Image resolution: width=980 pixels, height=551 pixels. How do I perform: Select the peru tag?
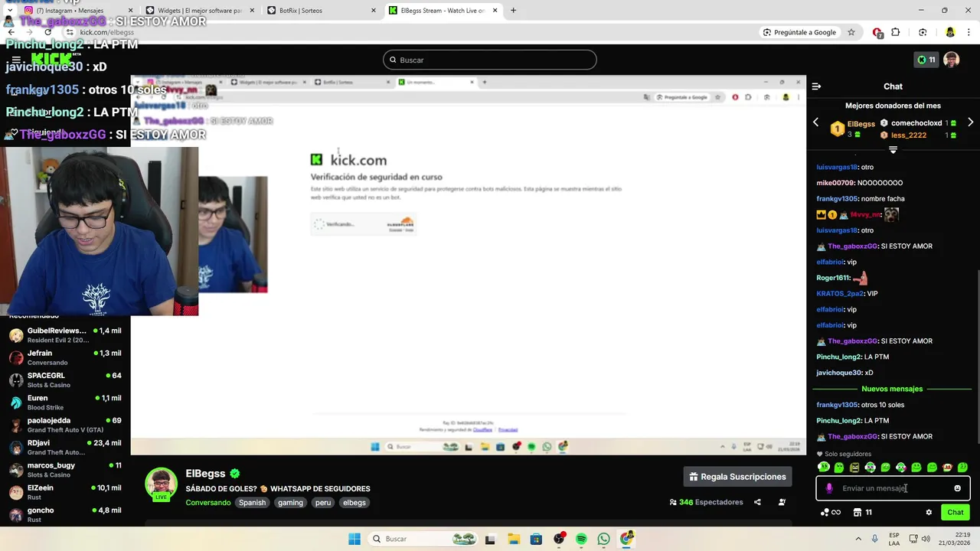pyautogui.click(x=323, y=503)
